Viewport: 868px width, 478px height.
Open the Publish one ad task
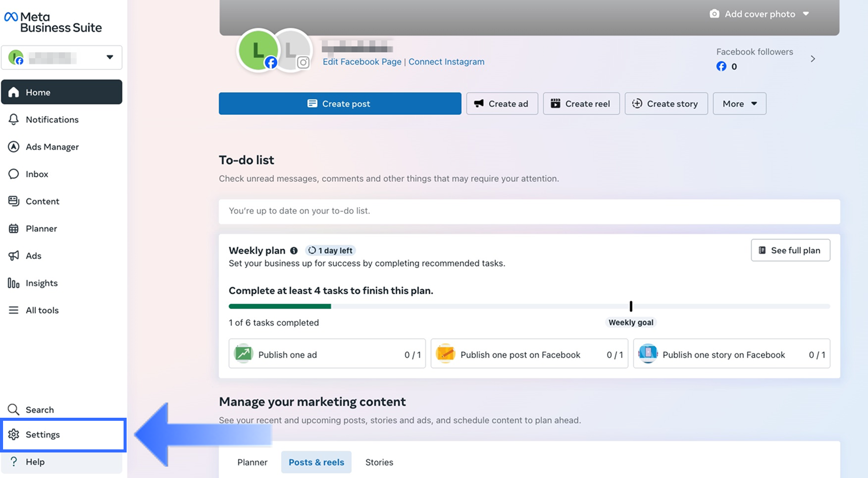click(x=327, y=353)
